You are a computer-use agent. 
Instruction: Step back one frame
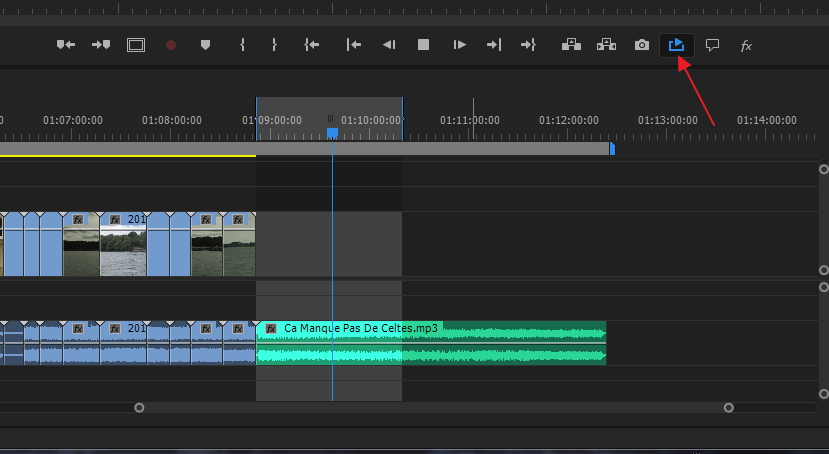389,45
